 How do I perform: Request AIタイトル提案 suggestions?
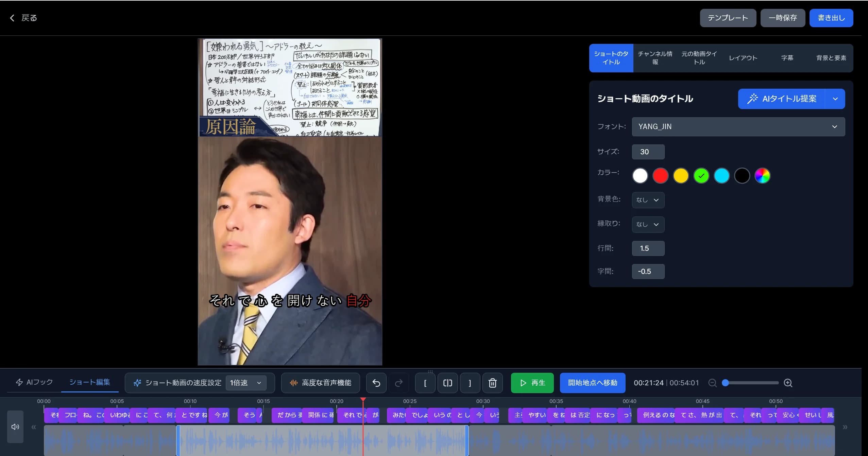(x=783, y=99)
